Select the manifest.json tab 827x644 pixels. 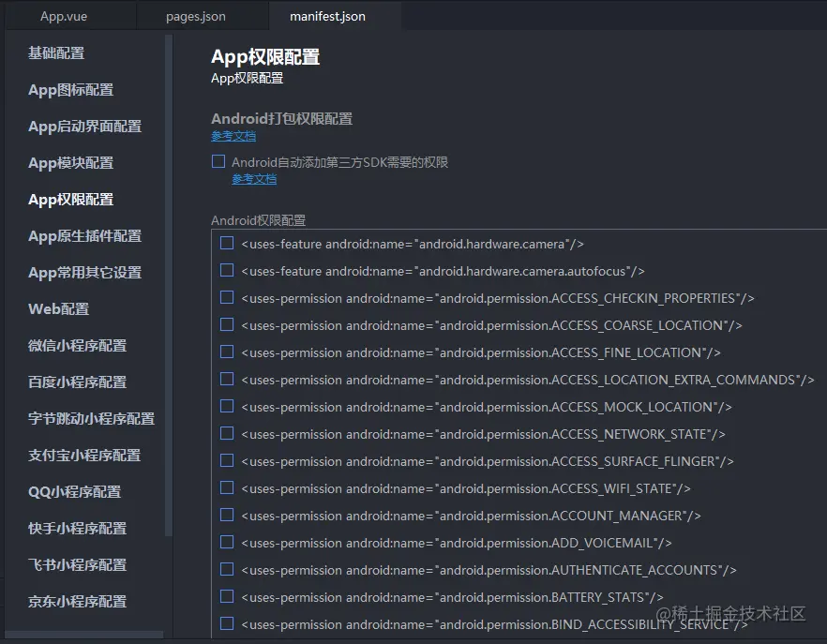pyautogui.click(x=327, y=16)
